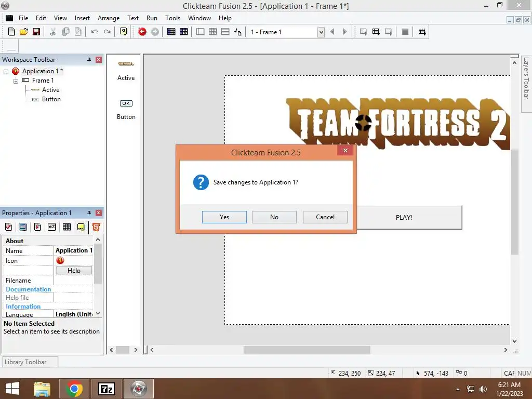Pin the Workspace Toolbar panel
This screenshot has height=399, width=532.
click(x=89, y=60)
